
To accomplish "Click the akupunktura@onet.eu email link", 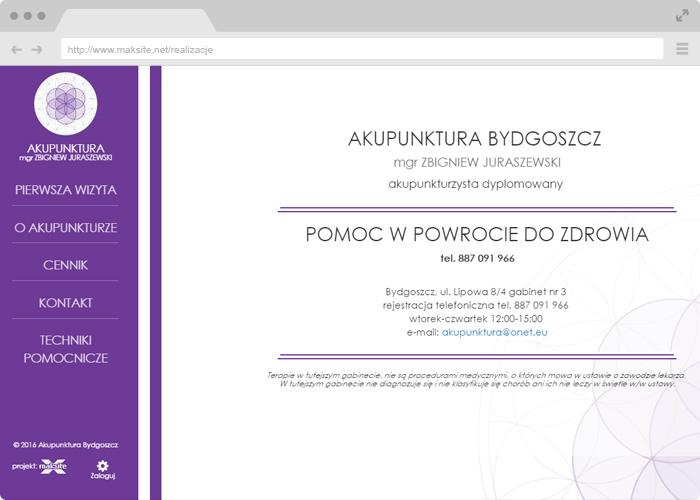I will [x=495, y=332].
